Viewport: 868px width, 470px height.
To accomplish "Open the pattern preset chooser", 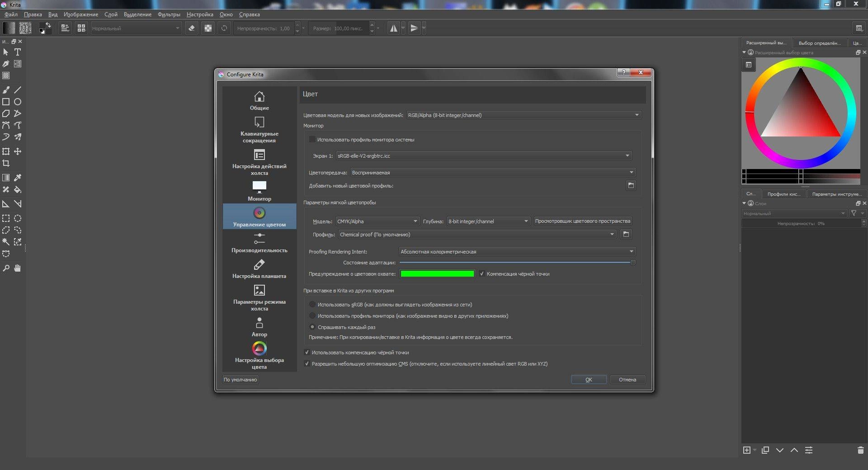I will point(25,28).
